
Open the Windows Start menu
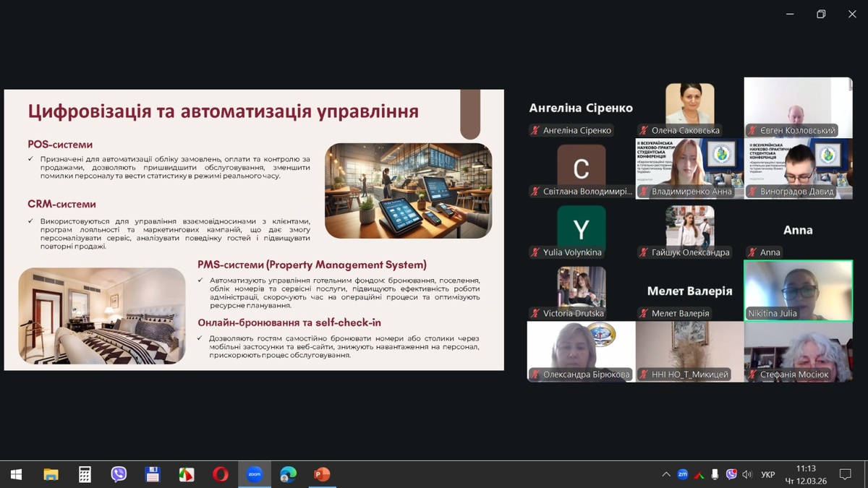click(16, 474)
